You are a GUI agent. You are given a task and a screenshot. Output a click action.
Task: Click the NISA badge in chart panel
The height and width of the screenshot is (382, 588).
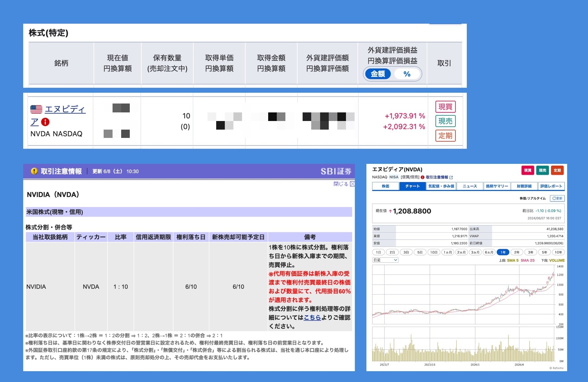pyautogui.click(x=394, y=177)
